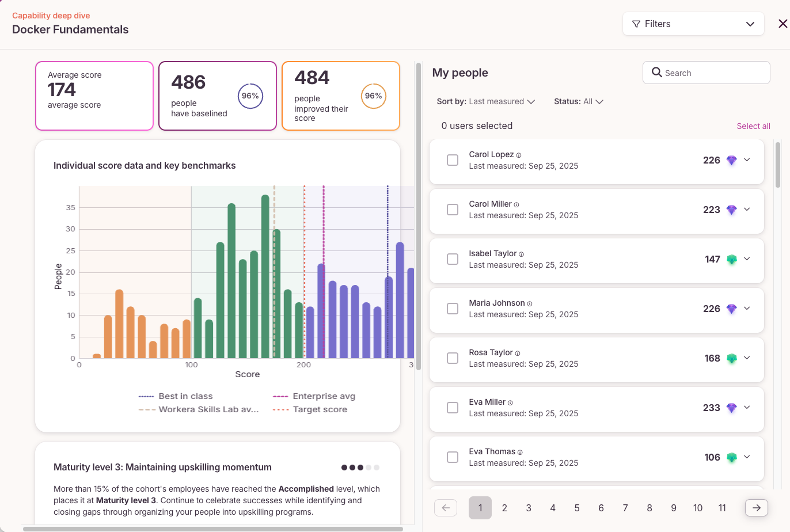
Task: Click the Select all link
Action: pyautogui.click(x=753, y=126)
